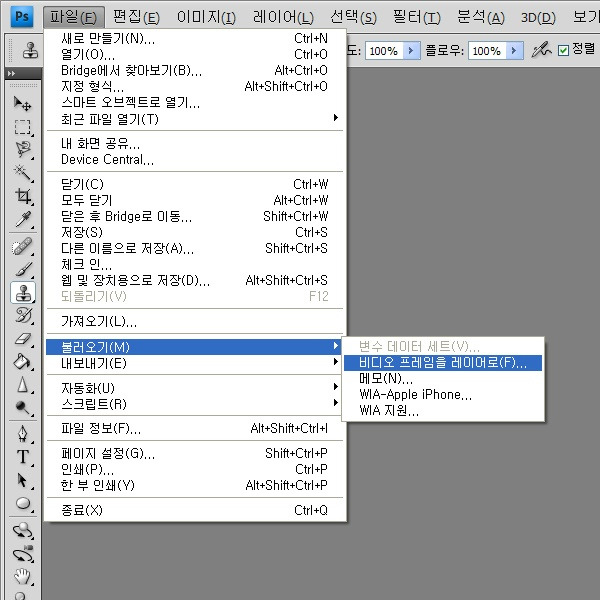Select the Type tool
Screen dimensions: 600x600
[23, 457]
